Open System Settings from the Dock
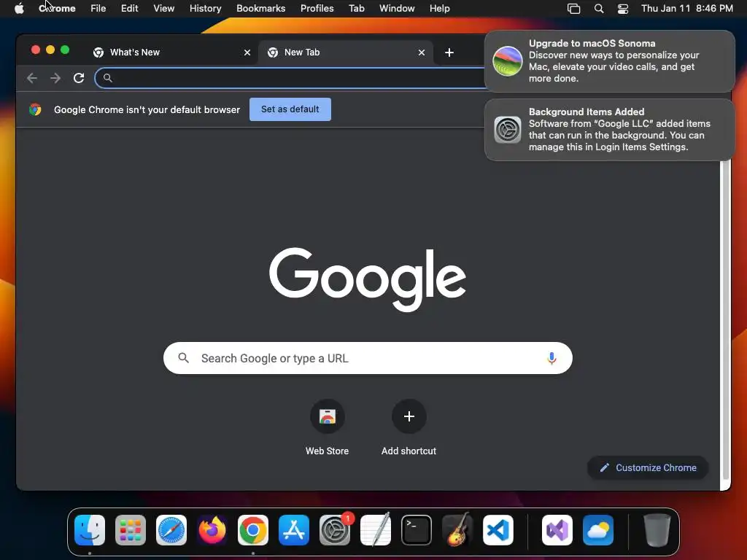This screenshot has width=747, height=560. 335,530
